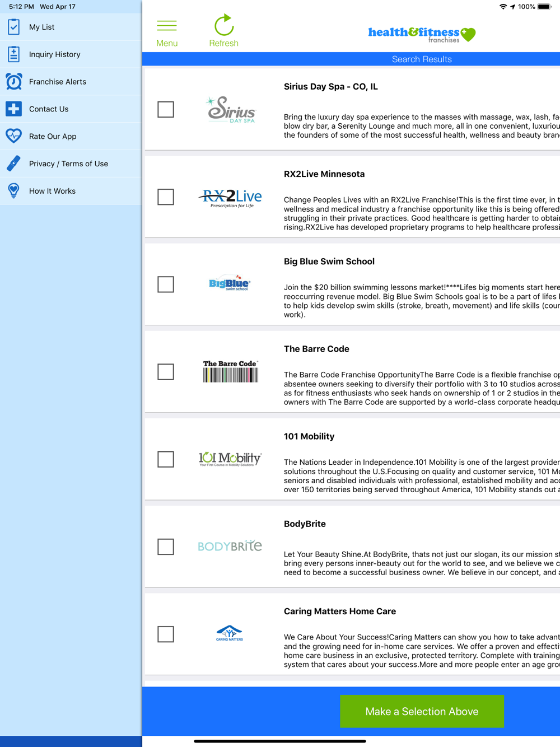Tap the BodyBrite logo
Screen dimensions: 560x747
click(x=230, y=546)
